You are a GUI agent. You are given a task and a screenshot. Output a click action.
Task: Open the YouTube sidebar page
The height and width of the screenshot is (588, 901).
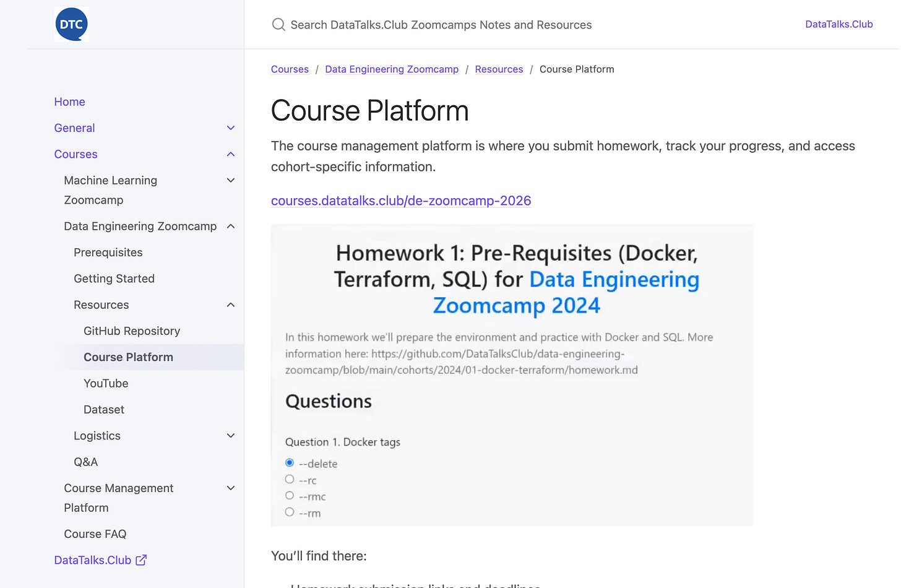pyautogui.click(x=106, y=384)
